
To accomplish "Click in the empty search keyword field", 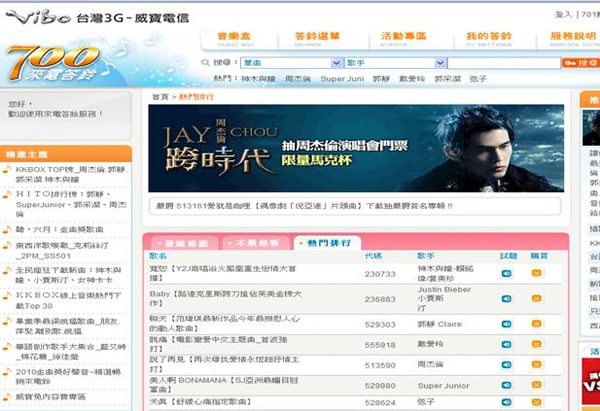I will pos(504,63).
